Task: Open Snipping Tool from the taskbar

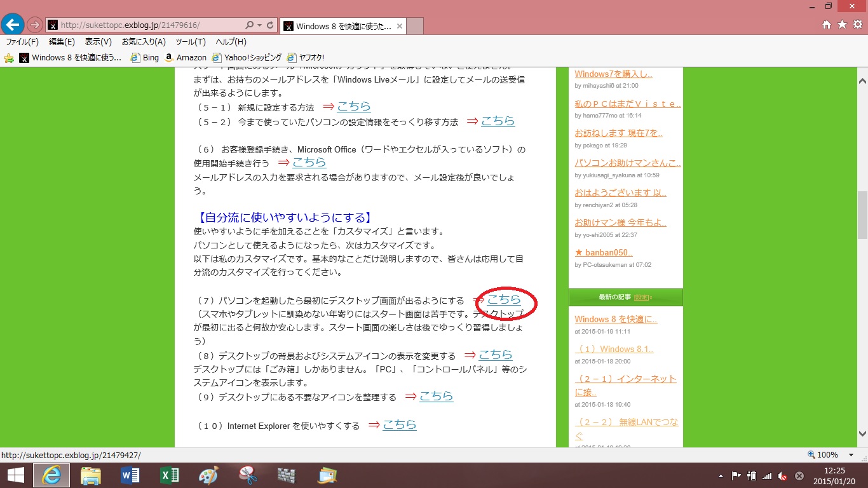Action: point(248,475)
